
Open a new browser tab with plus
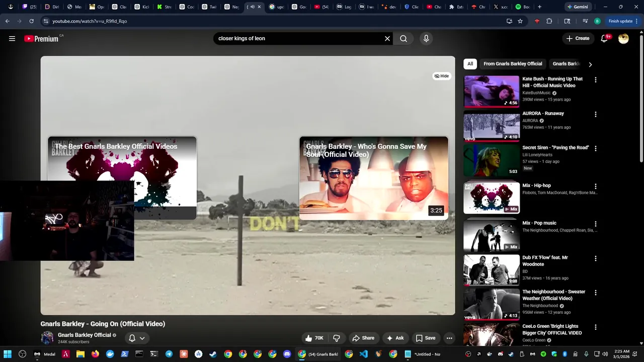pyautogui.click(x=539, y=7)
